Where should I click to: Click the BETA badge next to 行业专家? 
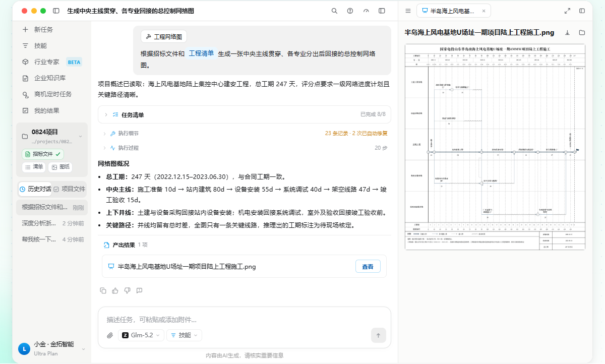(74, 62)
